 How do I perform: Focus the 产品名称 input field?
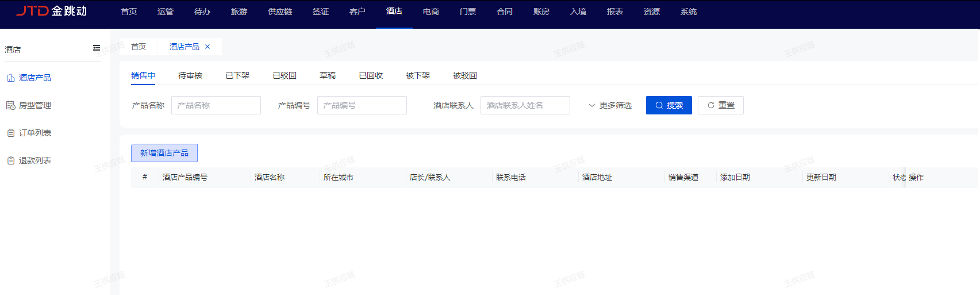click(216, 105)
